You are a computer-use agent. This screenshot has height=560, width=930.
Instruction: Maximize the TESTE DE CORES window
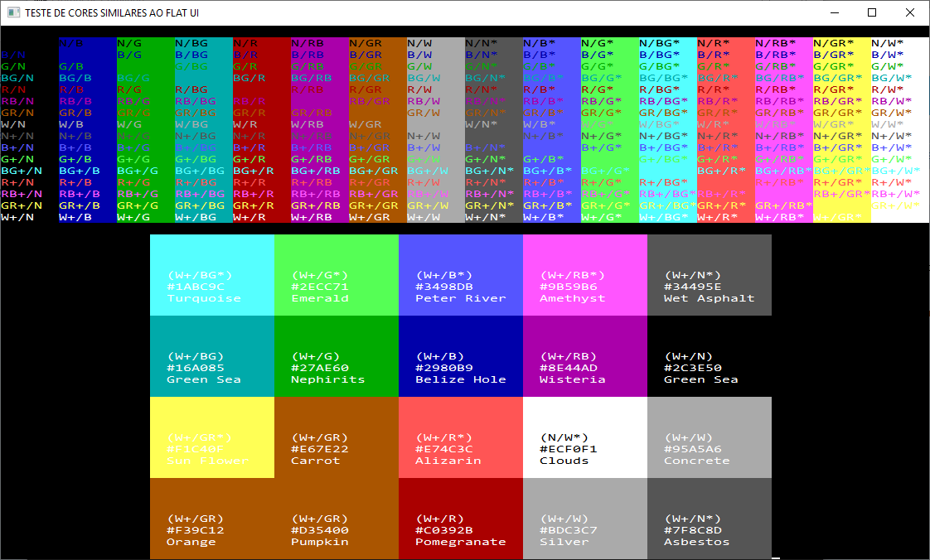point(872,12)
